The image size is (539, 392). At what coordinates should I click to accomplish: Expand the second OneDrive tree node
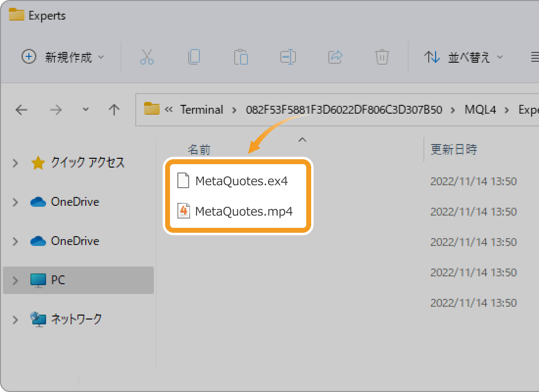point(15,242)
